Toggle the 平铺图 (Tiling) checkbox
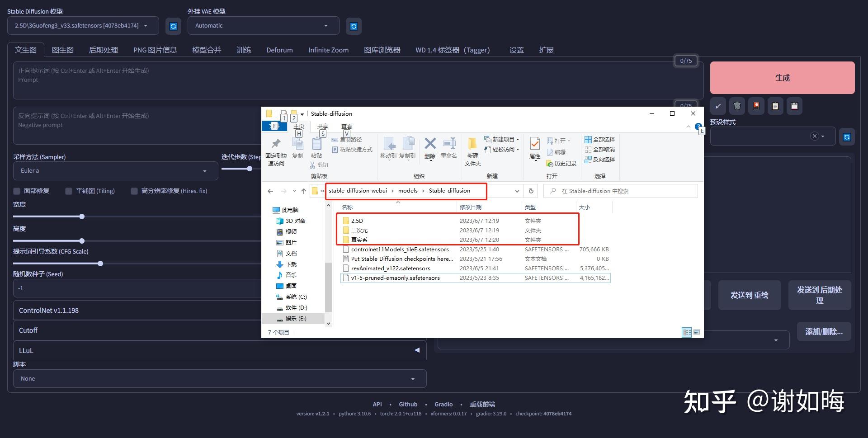The image size is (868, 438). coord(68,191)
